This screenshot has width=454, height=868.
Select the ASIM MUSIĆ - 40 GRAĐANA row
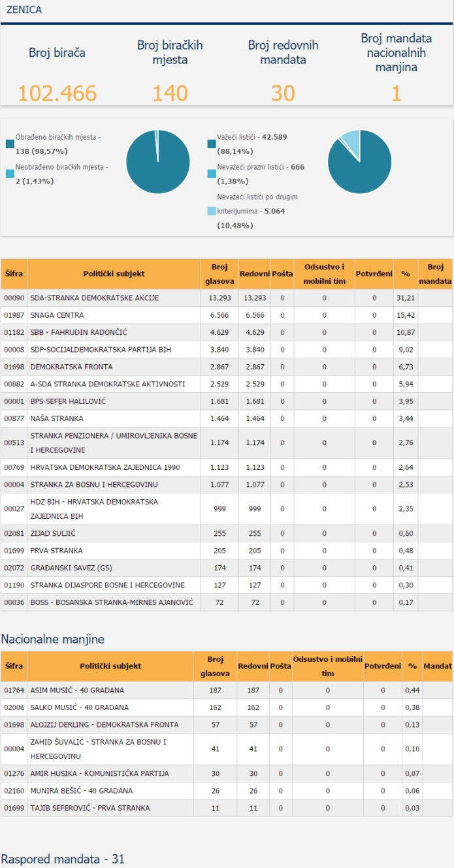[227, 690]
